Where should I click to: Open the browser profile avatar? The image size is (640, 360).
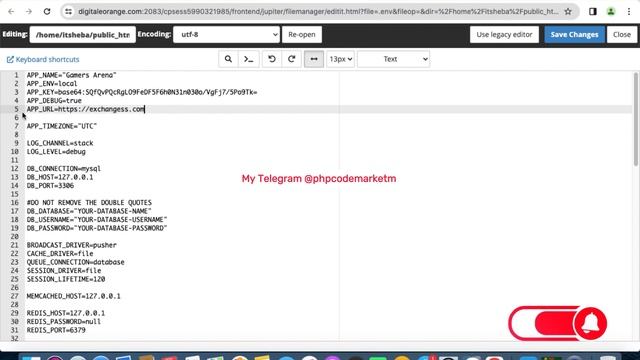pyautogui.click(x=611, y=11)
